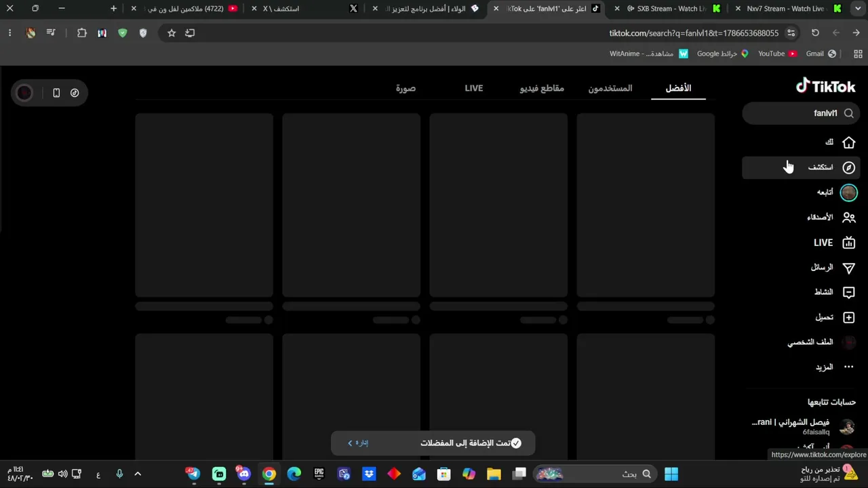
Task: Click the Upload (تحميل) plus icon
Action: click(x=848, y=317)
